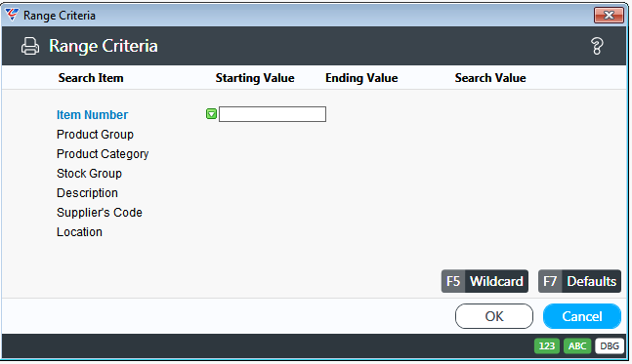This screenshot has height=364, width=632.
Task: Toggle the 123 numeric status indicator
Action: 547,345
